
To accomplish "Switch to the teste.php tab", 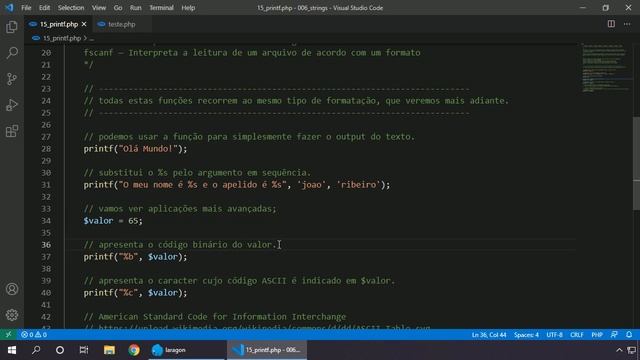I will point(122,24).
